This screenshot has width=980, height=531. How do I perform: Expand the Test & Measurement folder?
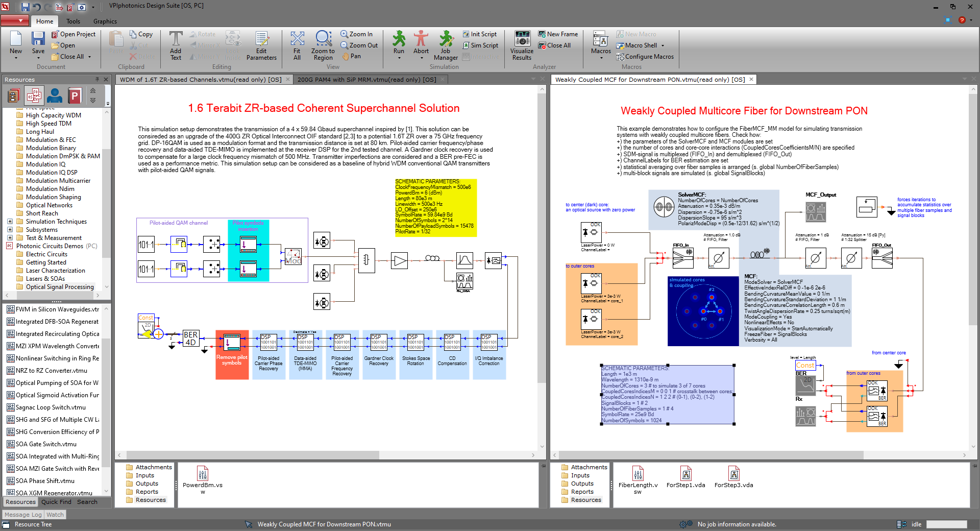[x=10, y=238]
